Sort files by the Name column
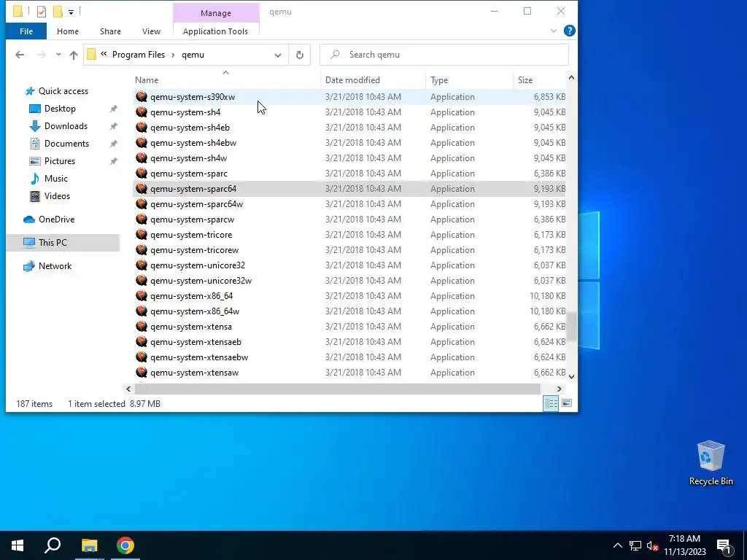The width and height of the screenshot is (747, 560). pos(226,80)
